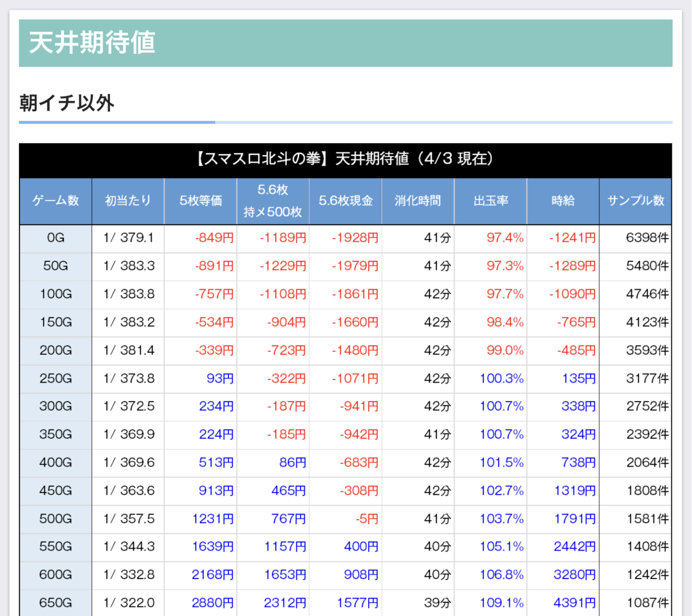Viewport: 692px width, 616px height.
Task: Click the 6398件 cell
Action: [x=635, y=238]
